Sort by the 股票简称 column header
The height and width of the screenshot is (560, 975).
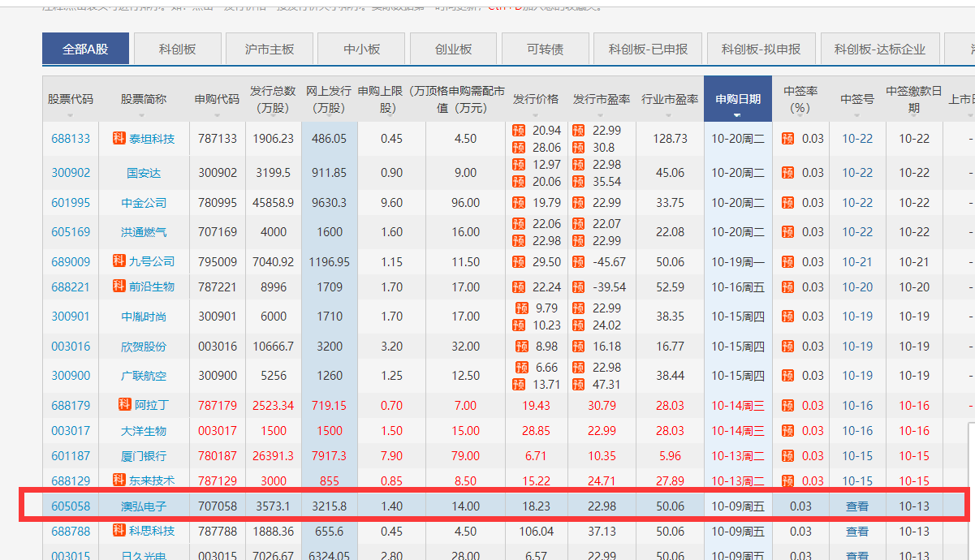click(x=144, y=99)
